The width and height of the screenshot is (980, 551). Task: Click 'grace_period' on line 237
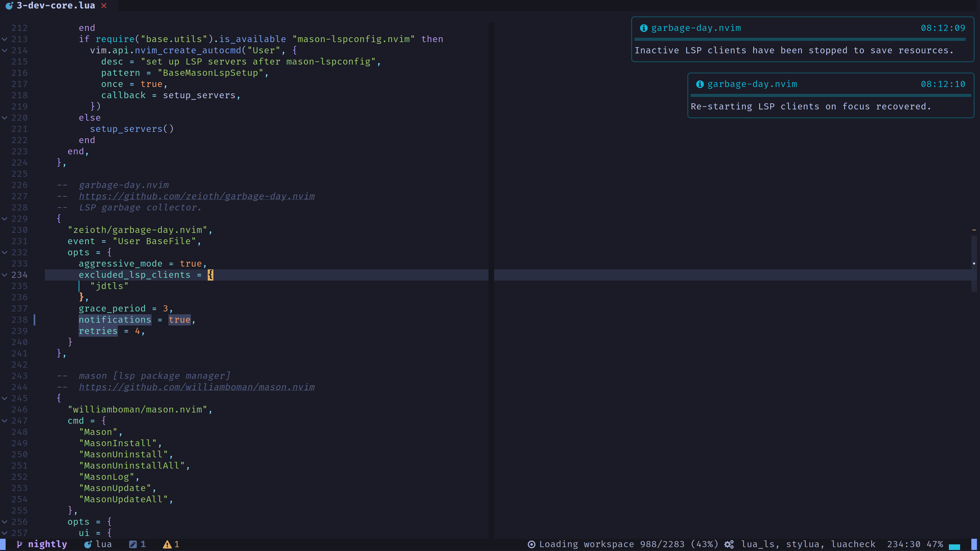112,308
